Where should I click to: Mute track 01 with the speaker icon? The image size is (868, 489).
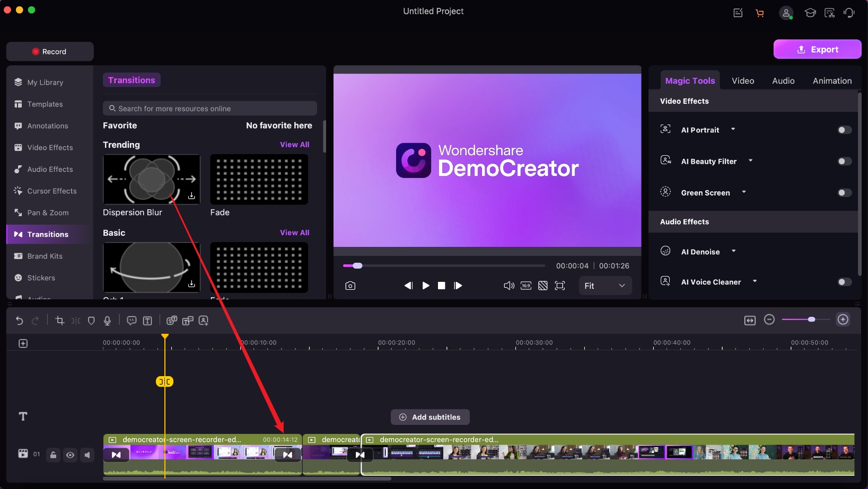click(87, 455)
